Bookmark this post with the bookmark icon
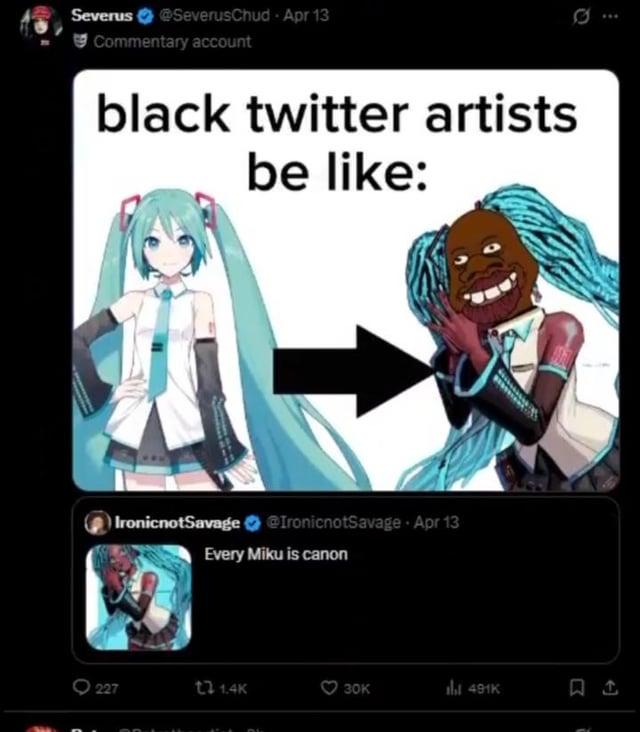The width and height of the screenshot is (640, 732). click(577, 688)
